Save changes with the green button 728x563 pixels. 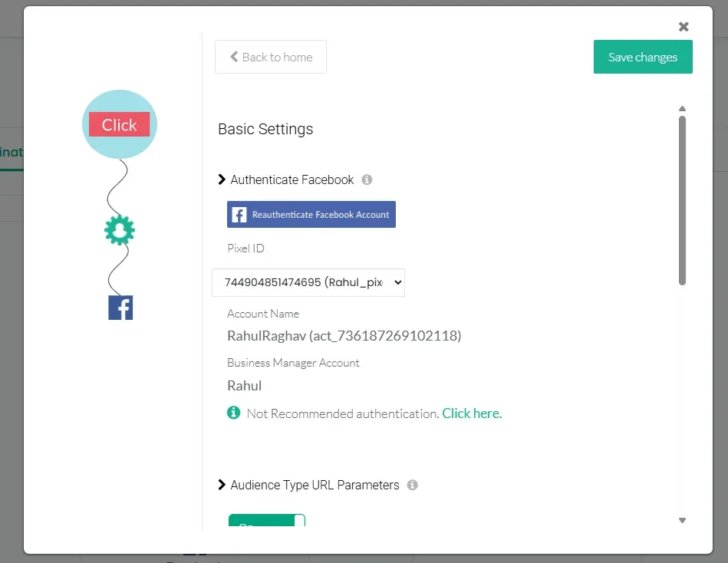point(643,57)
